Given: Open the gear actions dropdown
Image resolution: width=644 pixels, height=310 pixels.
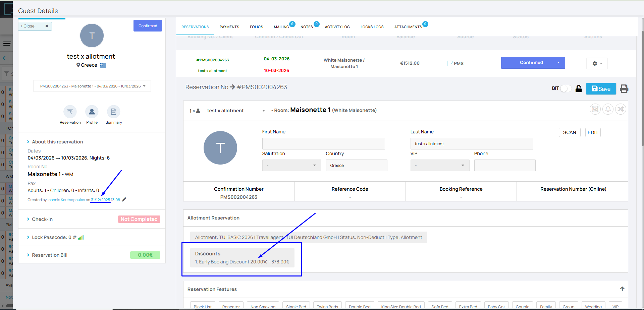Looking at the screenshot, I should (x=597, y=63).
